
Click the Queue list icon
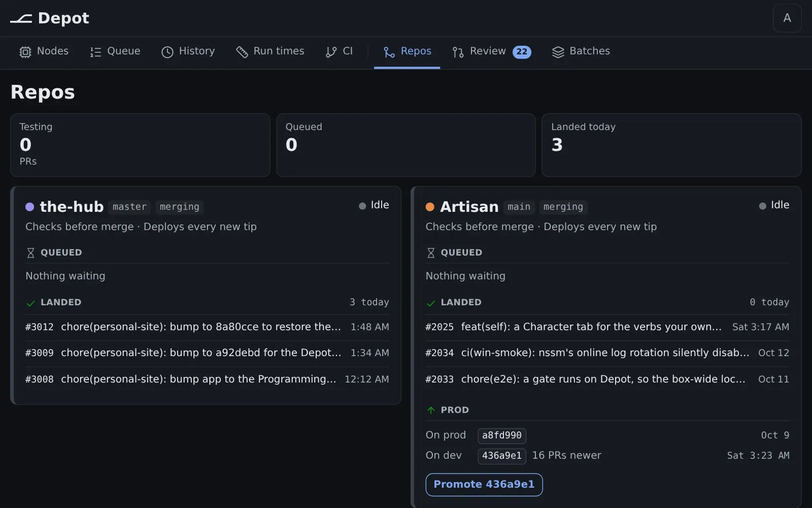click(95, 52)
